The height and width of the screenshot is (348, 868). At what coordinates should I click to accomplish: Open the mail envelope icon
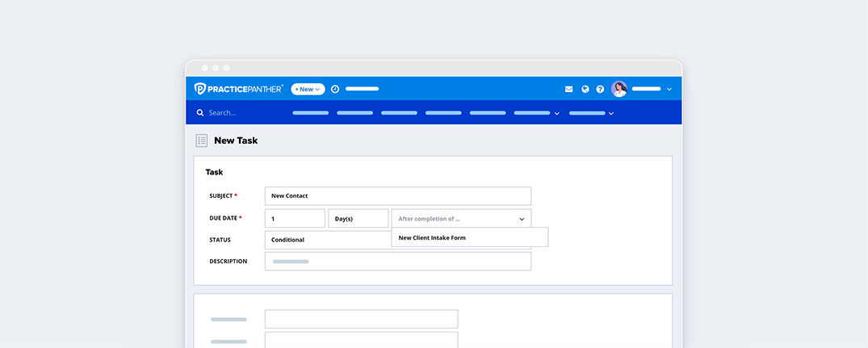click(568, 89)
